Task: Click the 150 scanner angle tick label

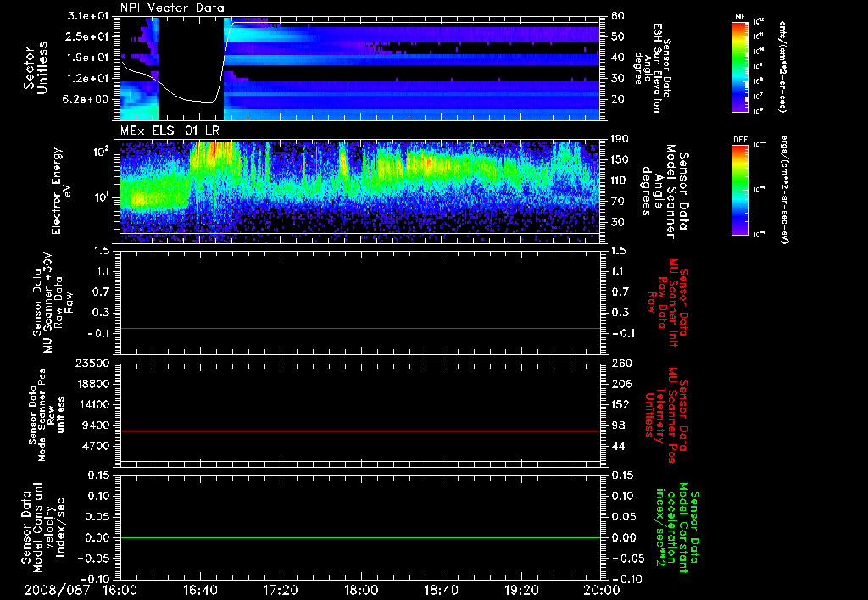Action: coord(620,159)
